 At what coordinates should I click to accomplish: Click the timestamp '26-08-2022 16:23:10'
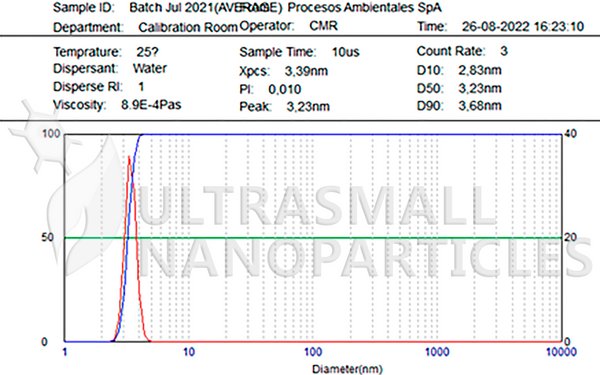pos(523,26)
